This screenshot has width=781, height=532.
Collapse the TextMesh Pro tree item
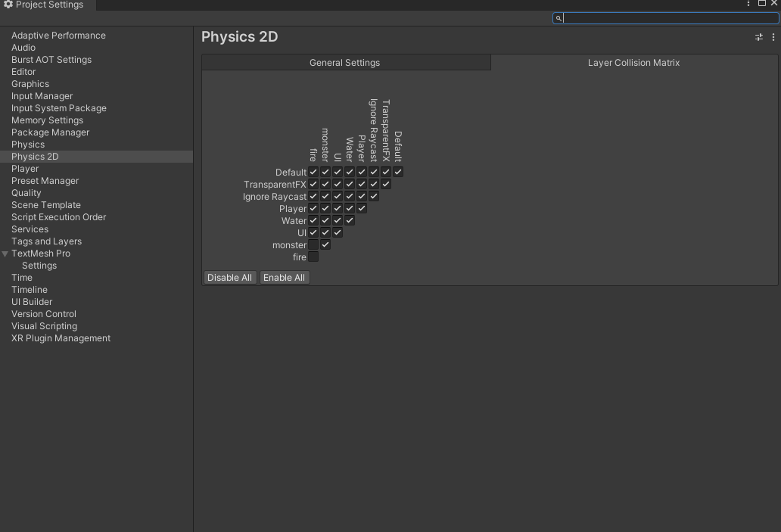coord(5,254)
